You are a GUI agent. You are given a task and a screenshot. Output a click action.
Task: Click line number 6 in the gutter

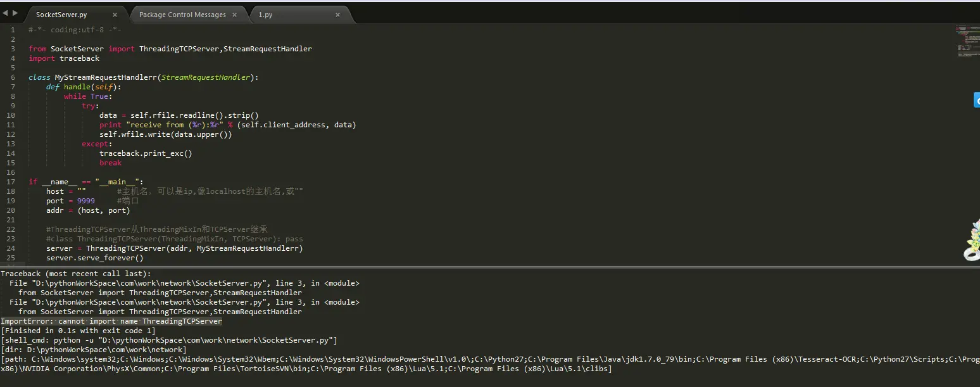[x=13, y=77]
